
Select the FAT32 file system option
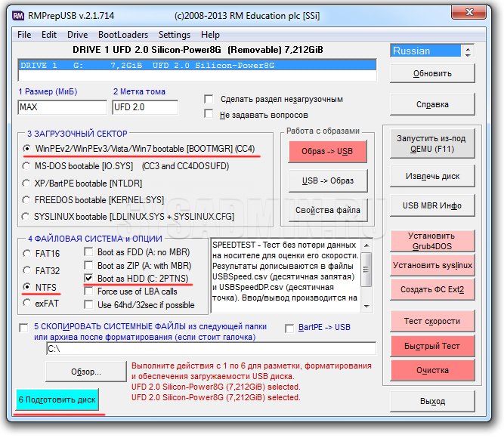click(28, 270)
